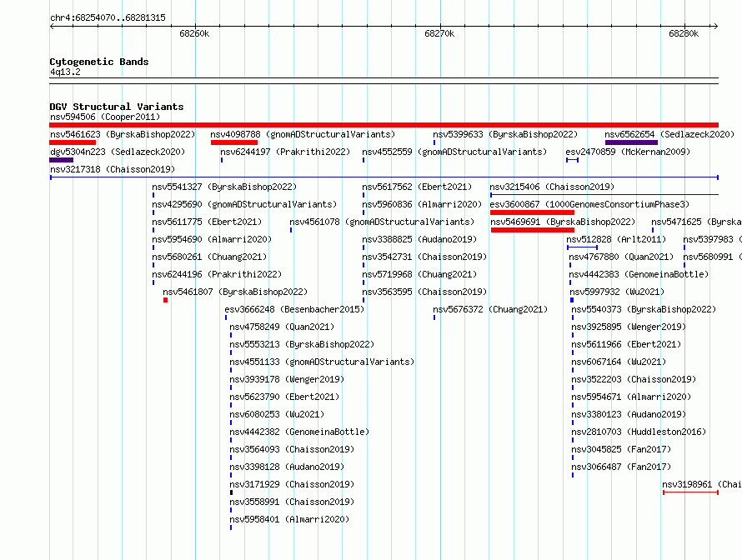Open nsv512828 (Arlt2011) variant

pyautogui.click(x=616, y=239)
